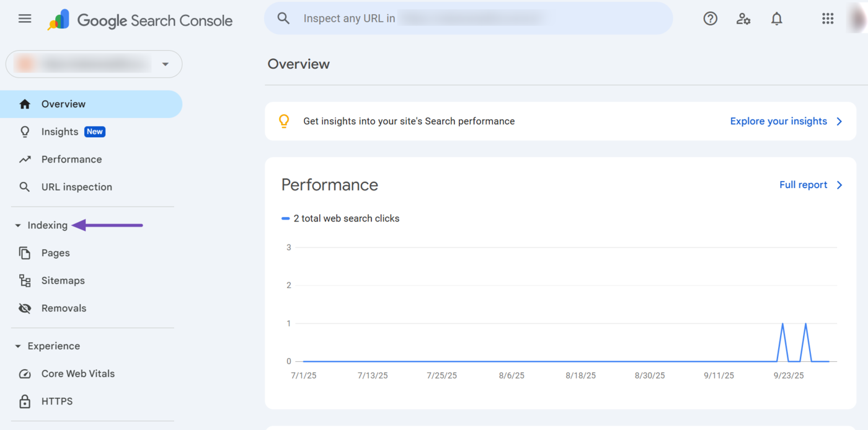Open the Pages indexing report
This screenshot has width=868, height=430.
(x=55, y=253)
